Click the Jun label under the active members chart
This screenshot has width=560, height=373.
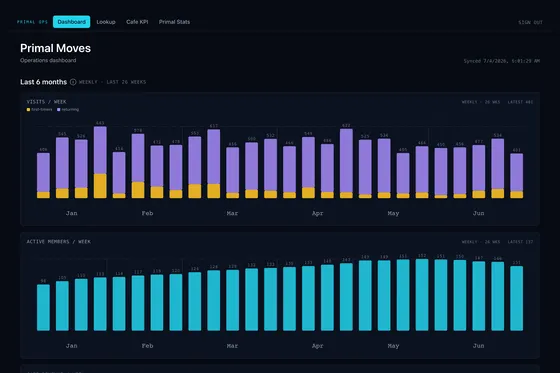pos(479,346)
